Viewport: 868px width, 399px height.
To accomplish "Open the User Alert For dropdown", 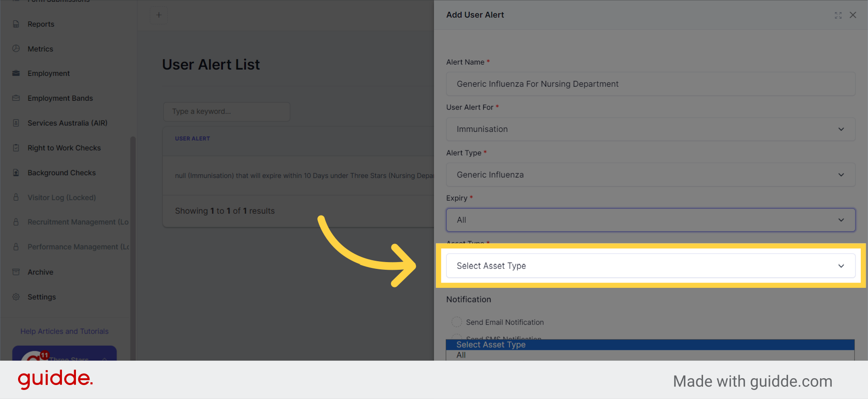I will (x=651, y=129).
